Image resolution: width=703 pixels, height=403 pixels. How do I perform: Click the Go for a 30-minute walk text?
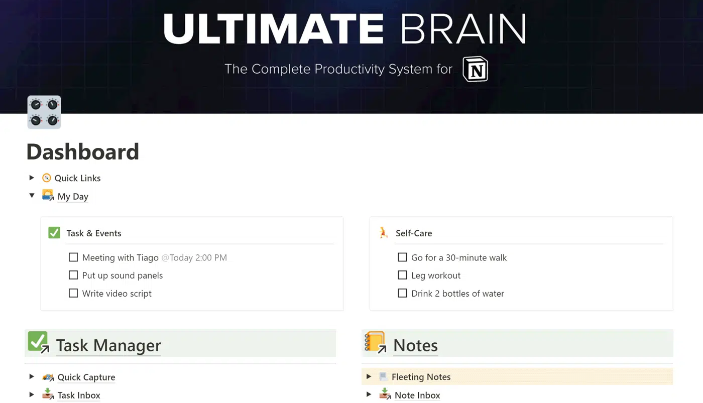click(x=459, y=258)
